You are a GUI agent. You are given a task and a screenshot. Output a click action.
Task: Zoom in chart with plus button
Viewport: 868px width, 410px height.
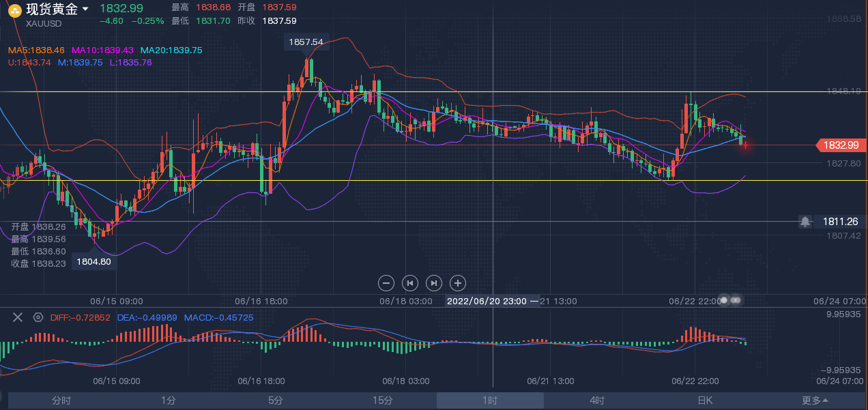point(458,282)
